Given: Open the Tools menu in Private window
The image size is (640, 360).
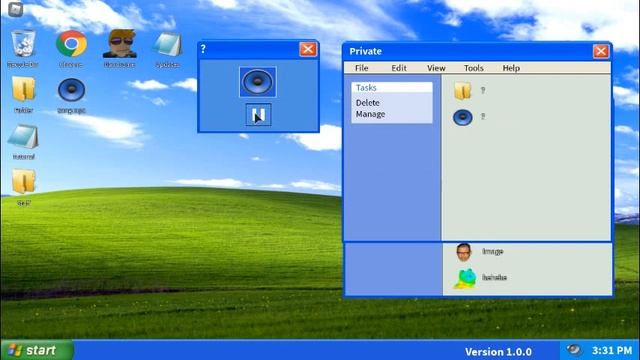Looking at the screenshot, I should 473,68.
